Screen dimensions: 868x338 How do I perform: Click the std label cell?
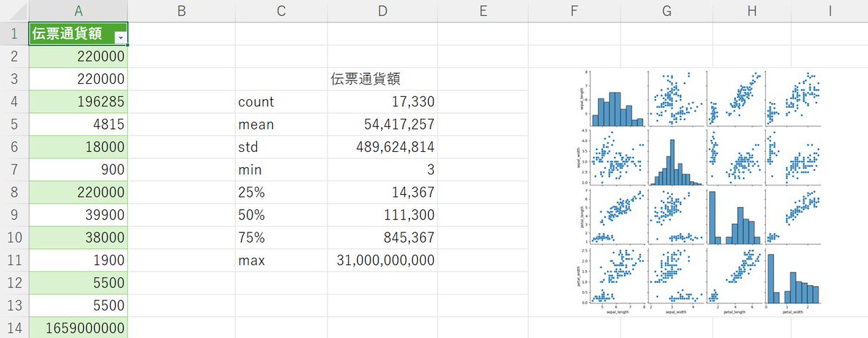click(x=281, y=147)
